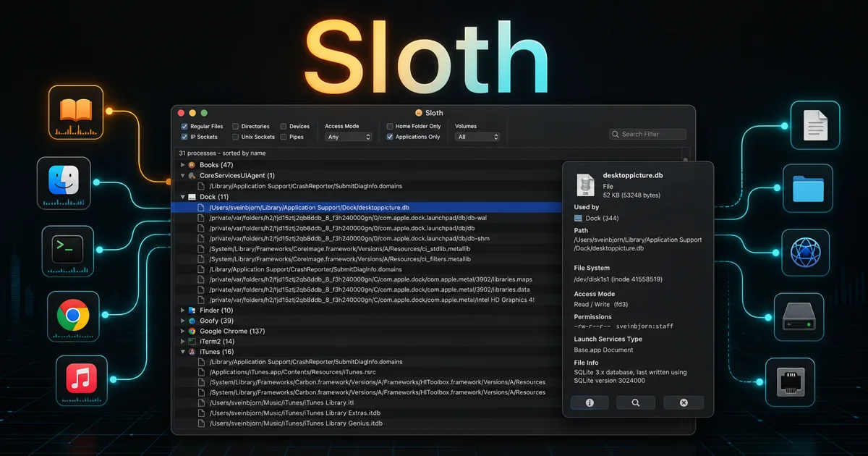868x456 pixels.
Task: Click the Books app icon on the left side
Action: coord(76,112)
